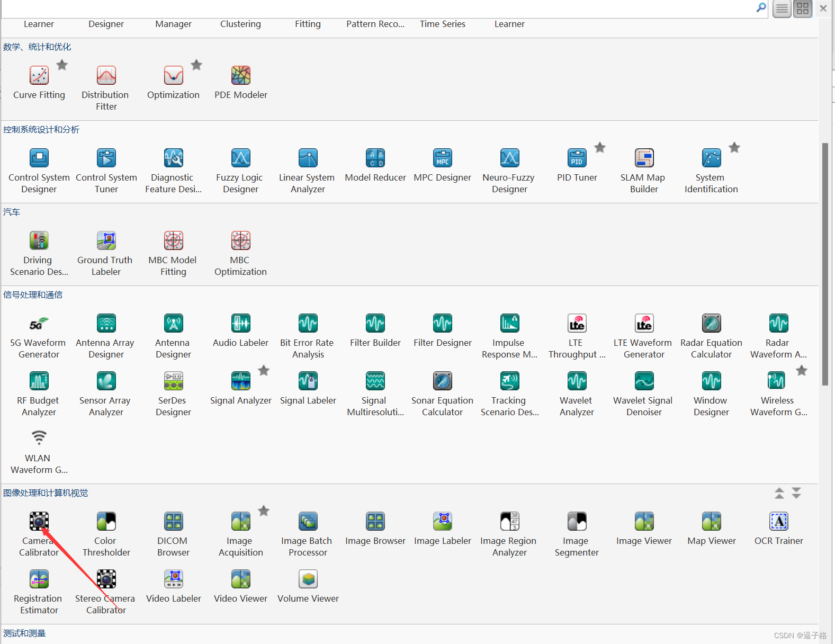Viewport: 835px width, 644px height.
Task: Launch the Driving Scenario Designer app
Action: click(x=39, y=240)
